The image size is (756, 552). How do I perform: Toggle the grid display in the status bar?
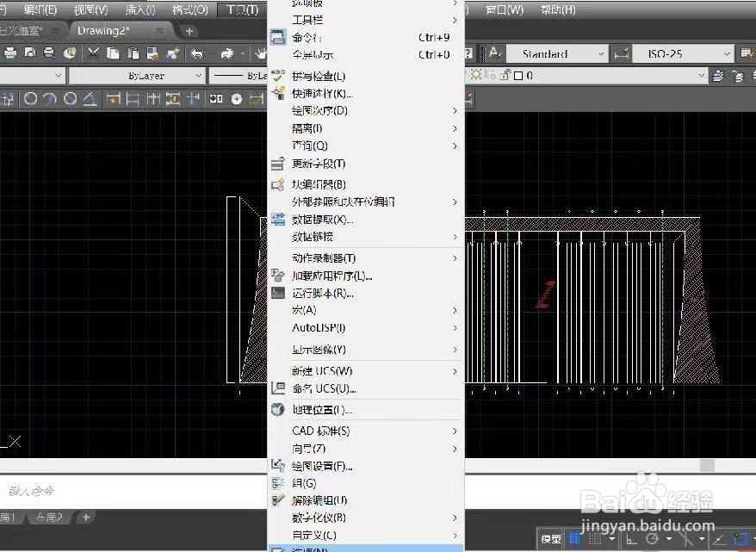point(575,539)
